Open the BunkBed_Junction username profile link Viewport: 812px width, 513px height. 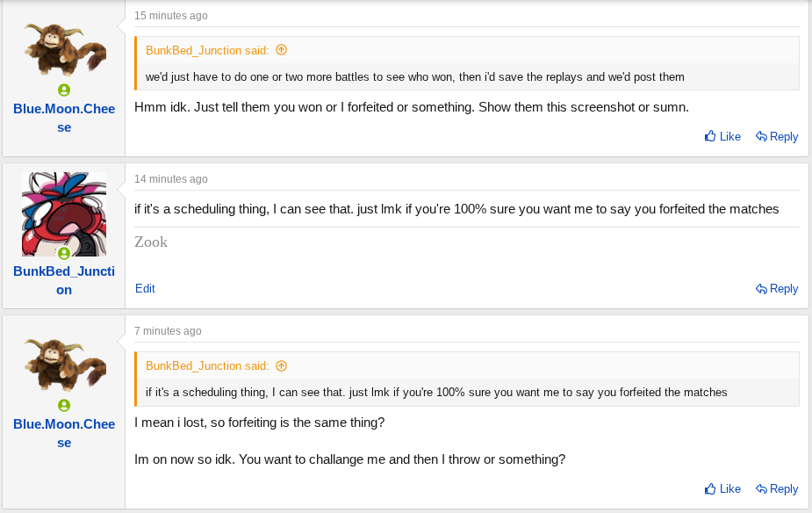tap(64, 280)
